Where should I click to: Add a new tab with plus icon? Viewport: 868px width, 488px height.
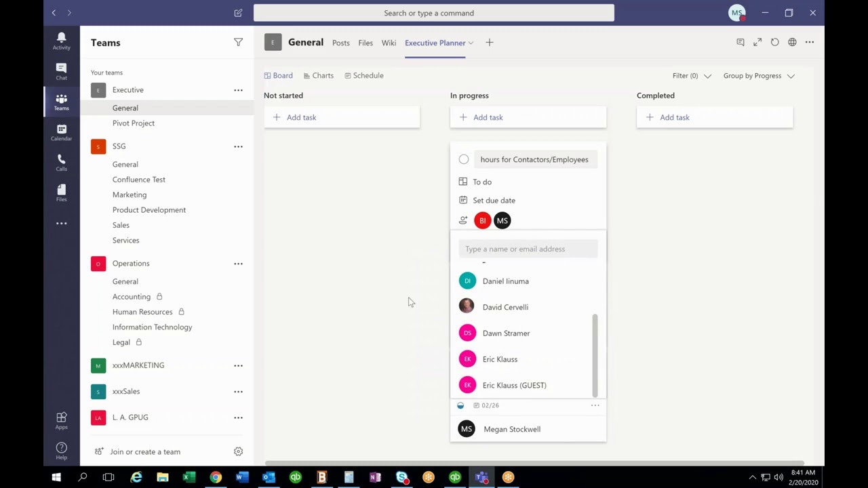click(x=489, y=43)
